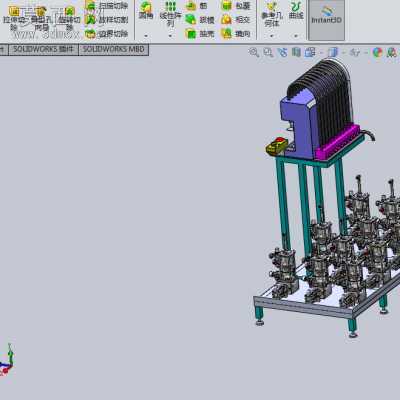This screenshot has width=400, height=400.
Task: Select the Draft (拔模) feature
Action: point(200,20)
